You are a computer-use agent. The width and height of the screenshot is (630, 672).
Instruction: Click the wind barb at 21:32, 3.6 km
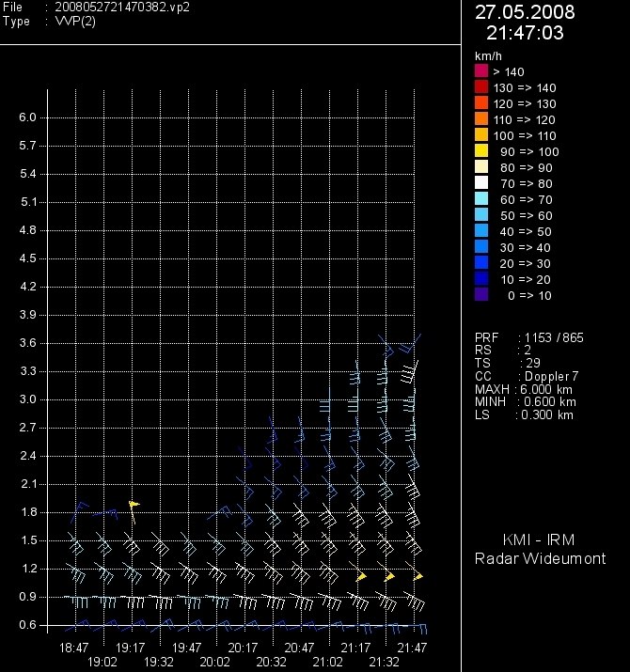[386, 345]
